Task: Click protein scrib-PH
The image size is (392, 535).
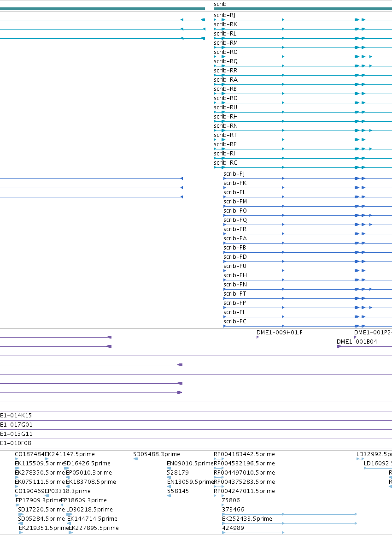Action: point(235,275)
